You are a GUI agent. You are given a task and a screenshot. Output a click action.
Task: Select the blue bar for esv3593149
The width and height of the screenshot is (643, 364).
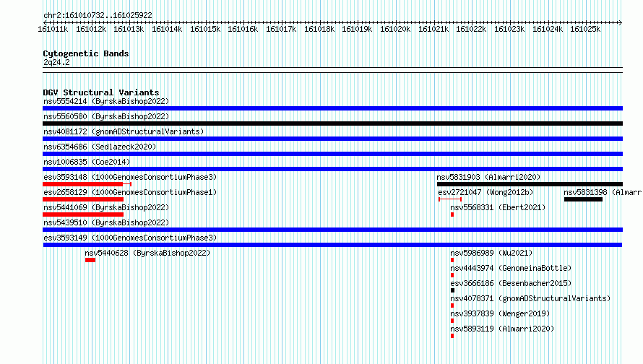coord(332,245)
